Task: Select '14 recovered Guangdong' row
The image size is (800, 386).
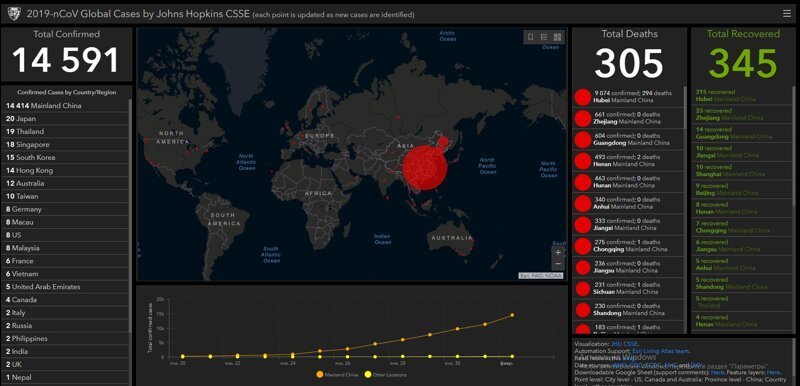Action: pyautogui.click(x=743, y=133)
